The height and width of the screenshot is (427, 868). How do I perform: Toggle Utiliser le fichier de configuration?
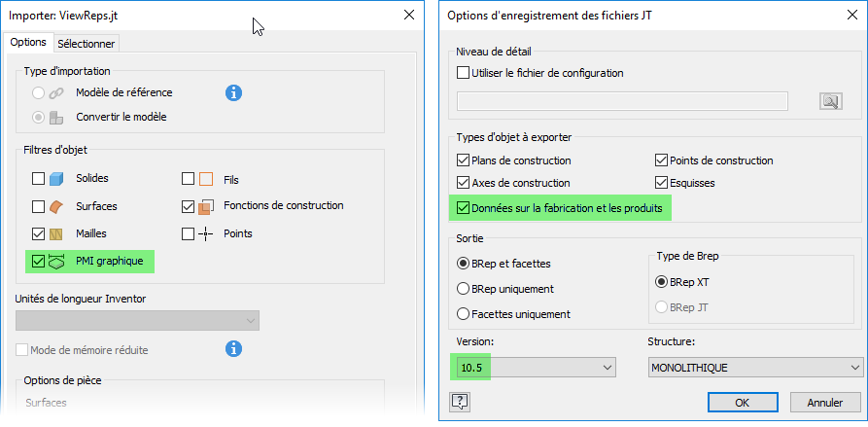(x=463, y=73)
